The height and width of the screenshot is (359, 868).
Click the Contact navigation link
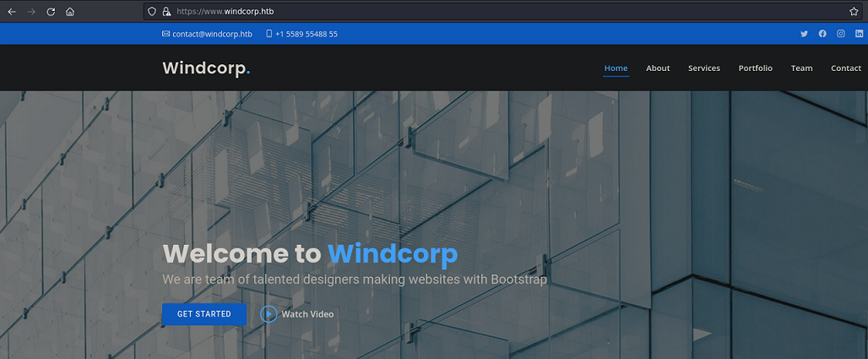point(845,68)
